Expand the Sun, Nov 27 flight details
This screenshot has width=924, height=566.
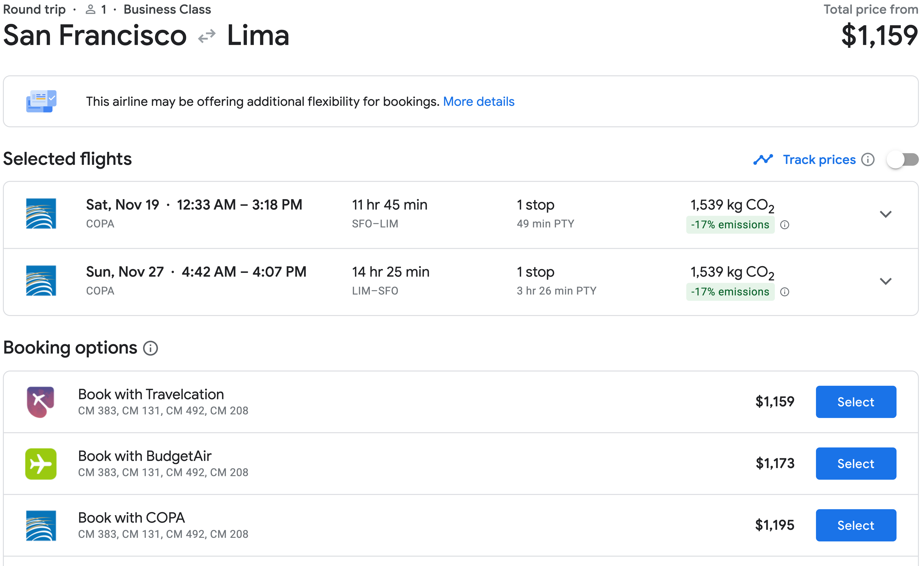(x=886, y=281)
